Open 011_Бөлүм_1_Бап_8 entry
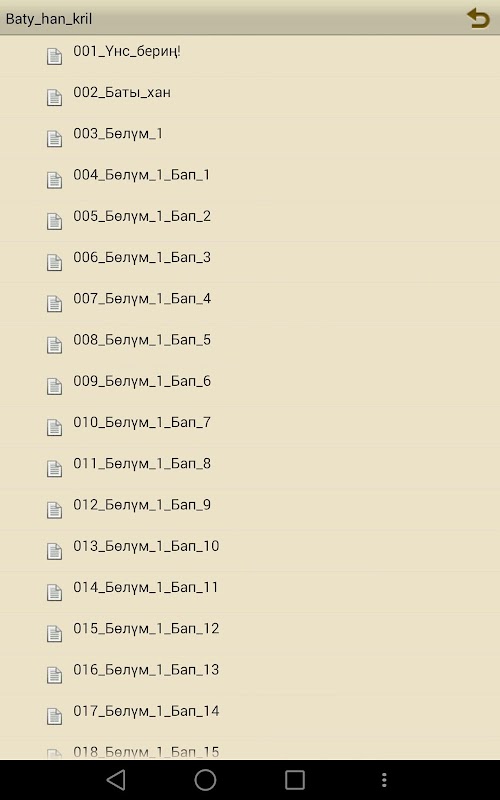500x800 pixels. pyautogui.click(x=250, y=469)
